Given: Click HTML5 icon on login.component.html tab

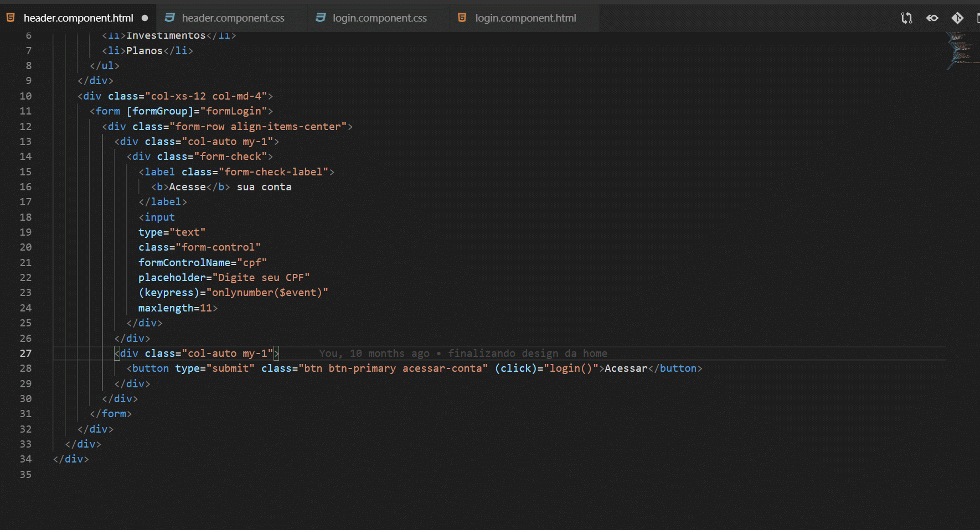Looking at the screenshot, I should (x=462, y=18).
